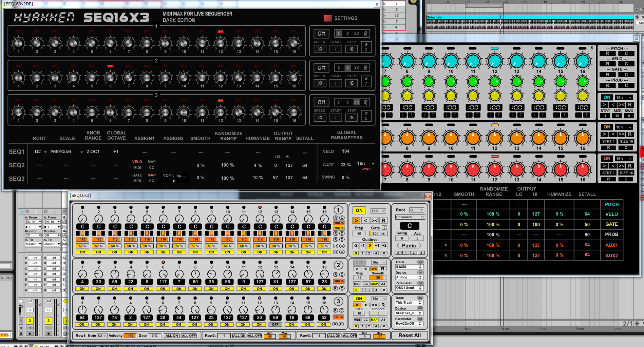Viewport: 644px width, 347px height.
Task: Toggle step 13 OFF in row 3
Action: [276, 324]
